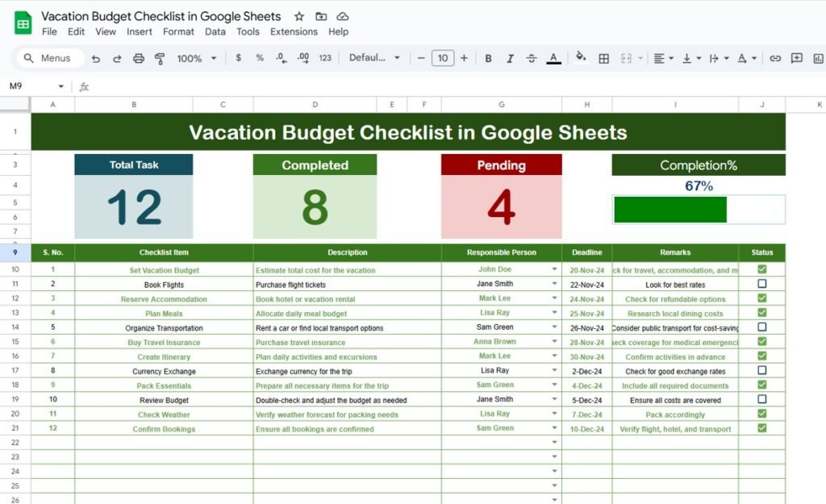Select the Print icon
Viewport: 826px width, 504px height.
139,58
